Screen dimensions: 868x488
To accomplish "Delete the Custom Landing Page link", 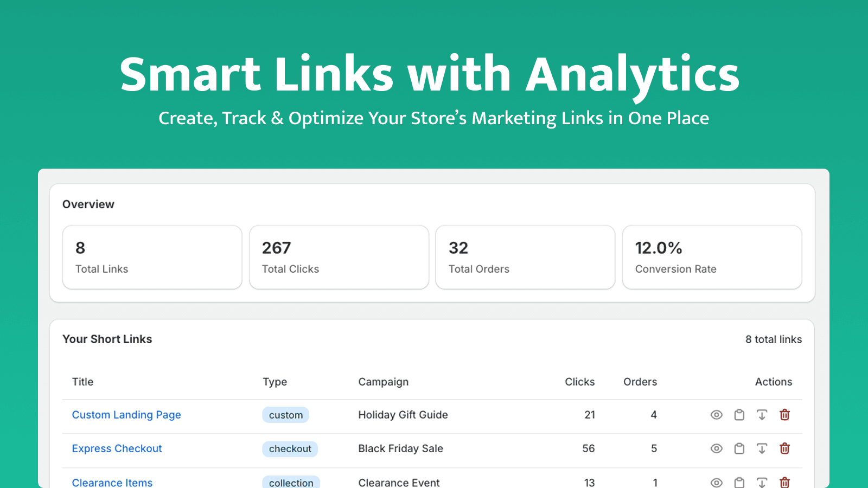I will coord(784,415).
